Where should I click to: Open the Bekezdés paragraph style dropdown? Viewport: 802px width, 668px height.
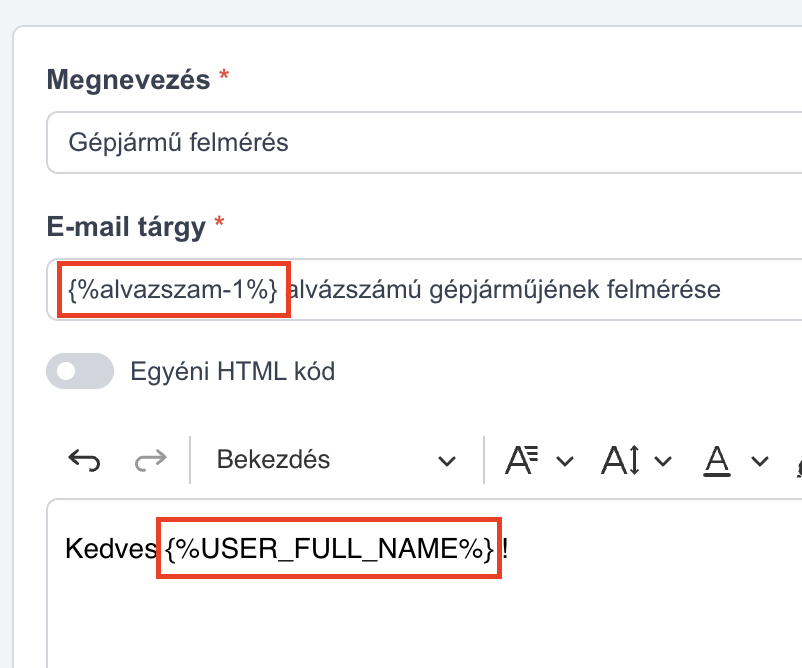coord(336,460)
